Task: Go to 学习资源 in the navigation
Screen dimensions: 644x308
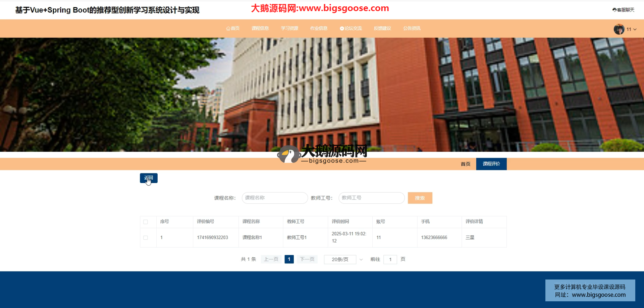Action: pos(289,28)
